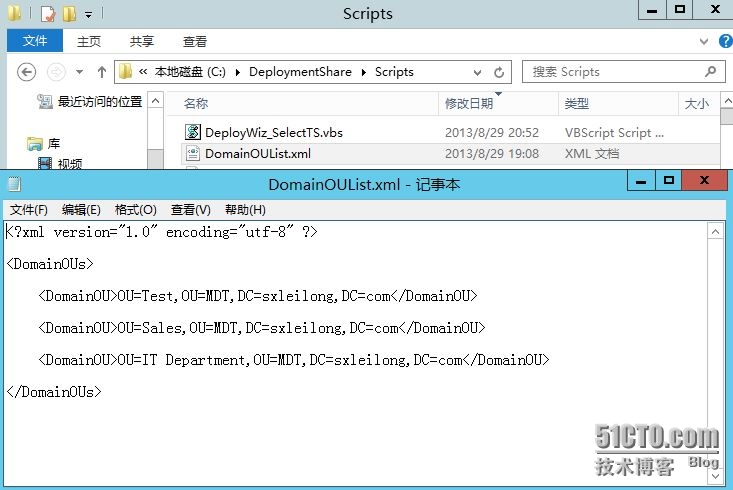Select 本地磁盘 (C:) in address path

coord(190,72)
